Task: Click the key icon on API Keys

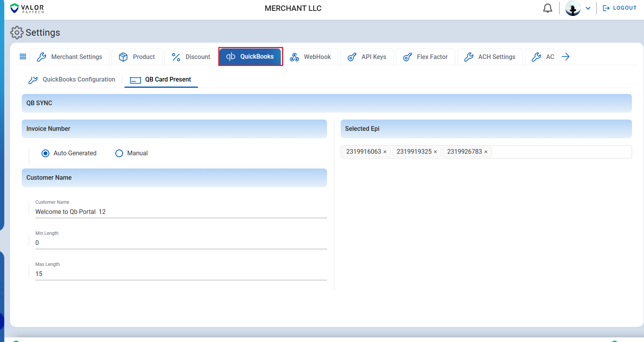Action: (352, 57)
